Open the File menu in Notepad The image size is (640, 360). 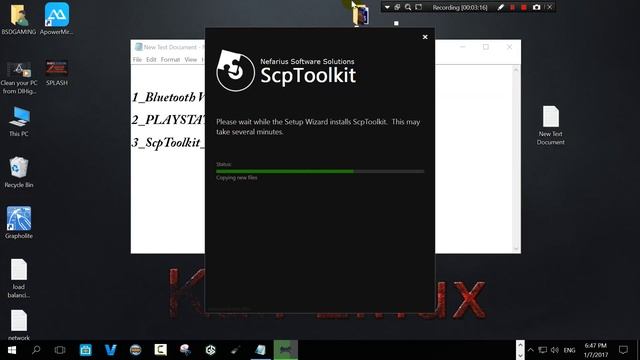[x=137, y=60]
